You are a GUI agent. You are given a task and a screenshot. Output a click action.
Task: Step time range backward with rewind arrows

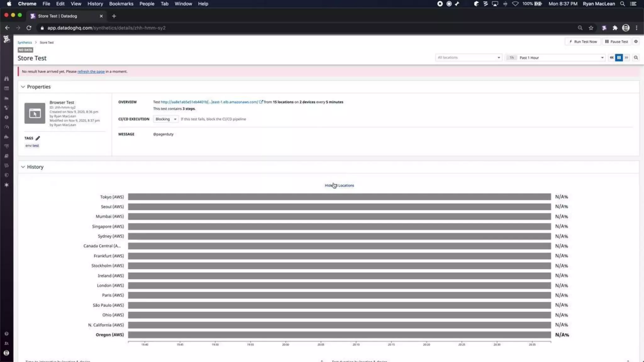click(611, 58)
